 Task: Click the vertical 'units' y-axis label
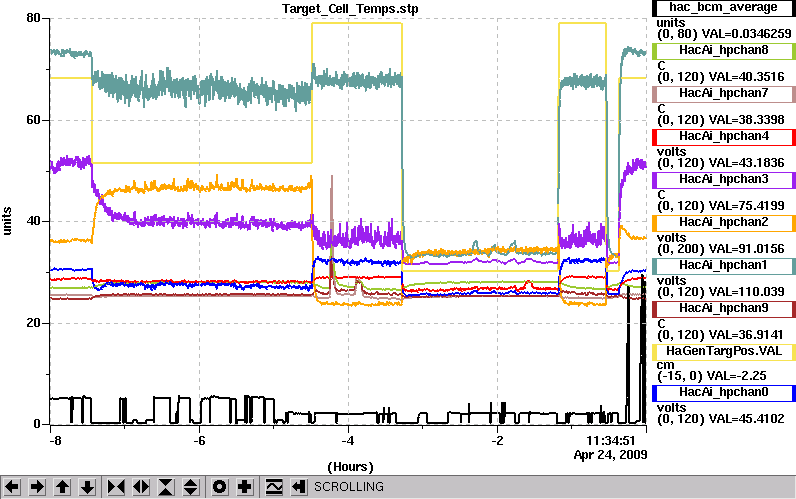click(x=7, y=221)
